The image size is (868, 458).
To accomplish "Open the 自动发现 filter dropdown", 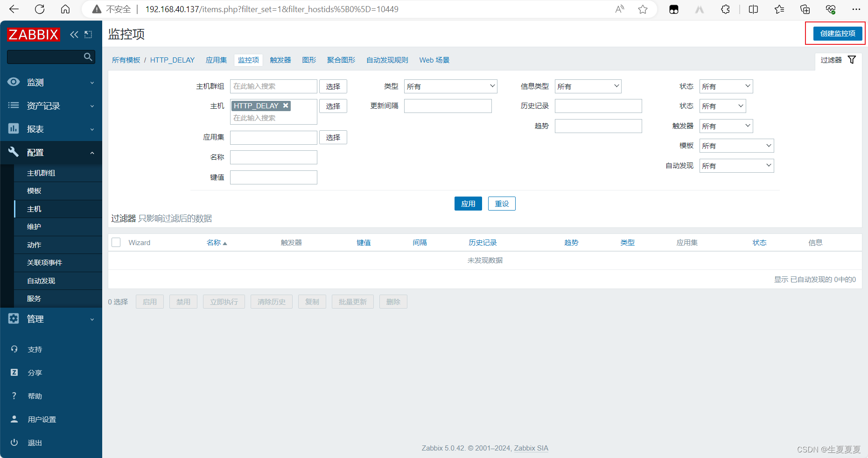I will [736, 166].
